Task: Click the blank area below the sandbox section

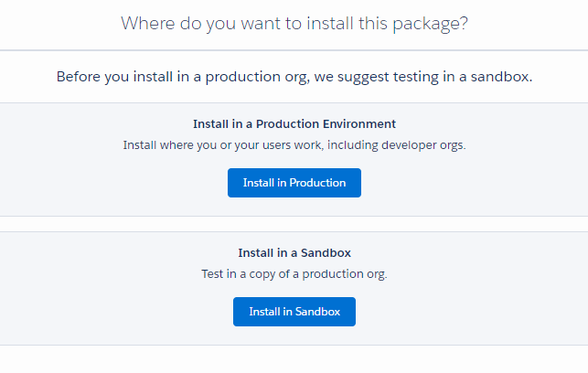Action: [x=294, y=359]
